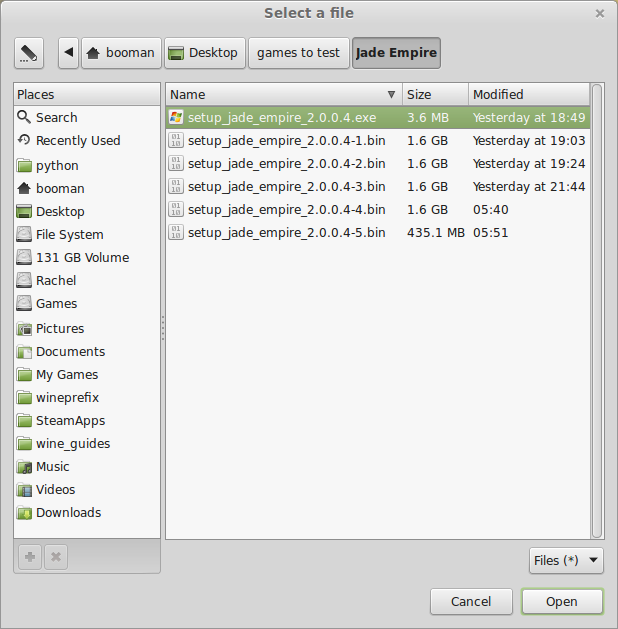Screen dimensions: 618x629
Task: Select setup_jade_empire_2.0.0.4-1.bin file
Action: click(x=378, y=140)
